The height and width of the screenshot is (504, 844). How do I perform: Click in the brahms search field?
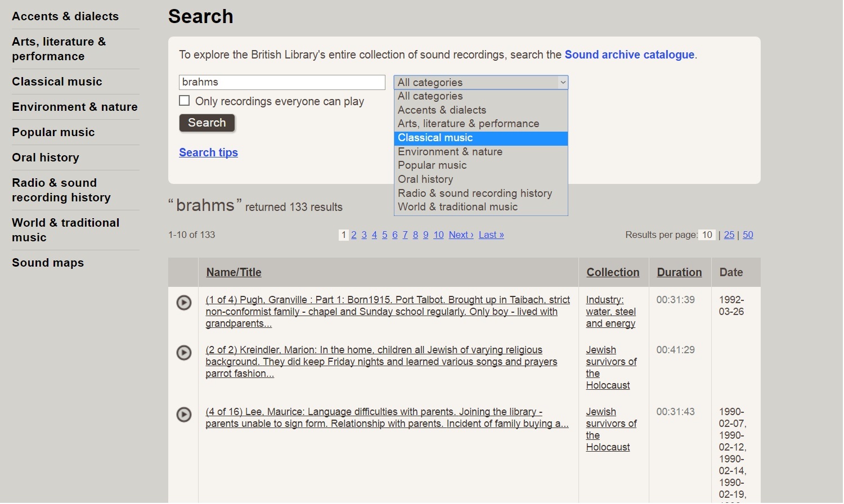pos(281,82)
